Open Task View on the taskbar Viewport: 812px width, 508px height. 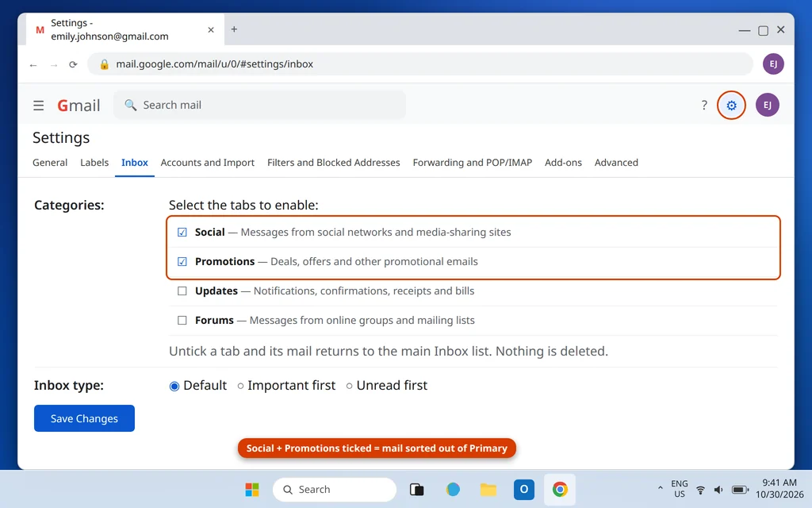click(x=416, y=489)
